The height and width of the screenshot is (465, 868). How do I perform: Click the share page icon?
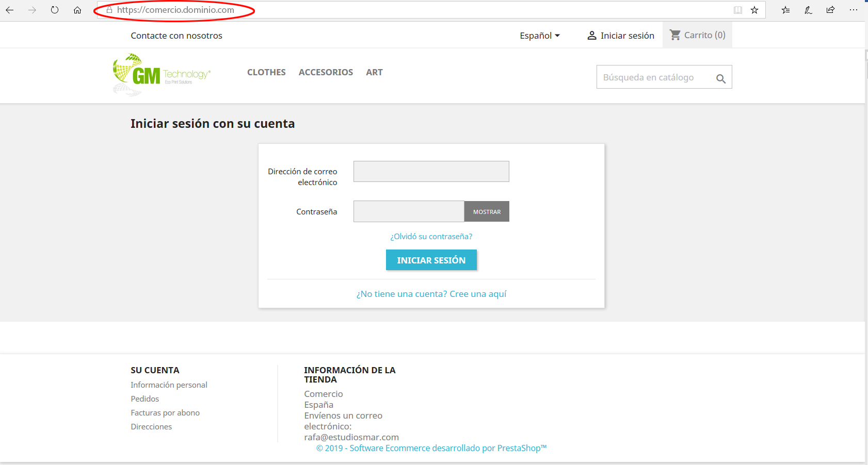[830, 10]
